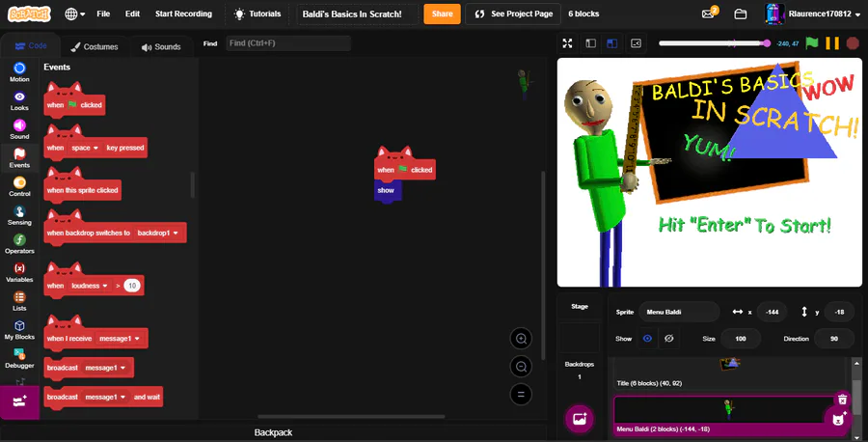Pause the project with pause button
The height and width of the screenshot is (442, 868).
click(x=832, y=43)
